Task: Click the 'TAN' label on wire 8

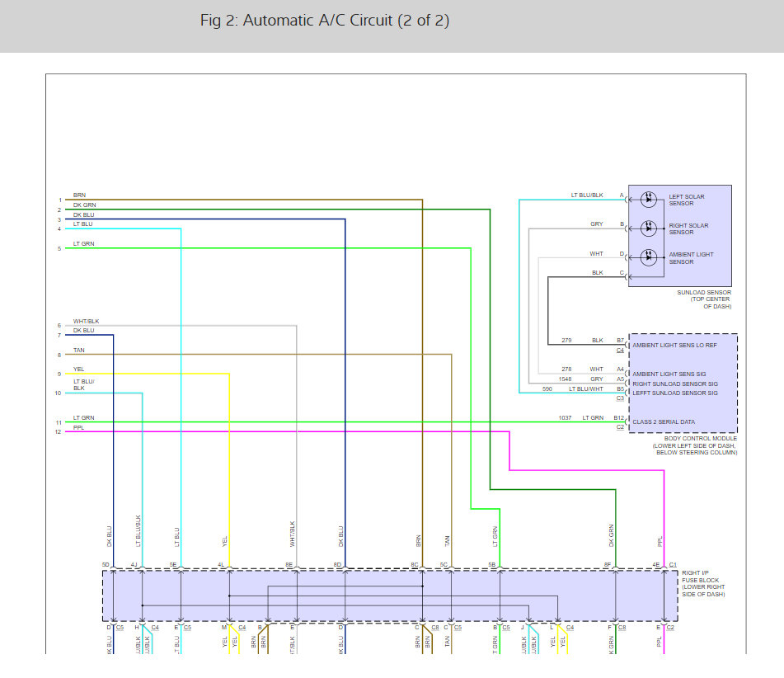Action: [x=79, y=351]
